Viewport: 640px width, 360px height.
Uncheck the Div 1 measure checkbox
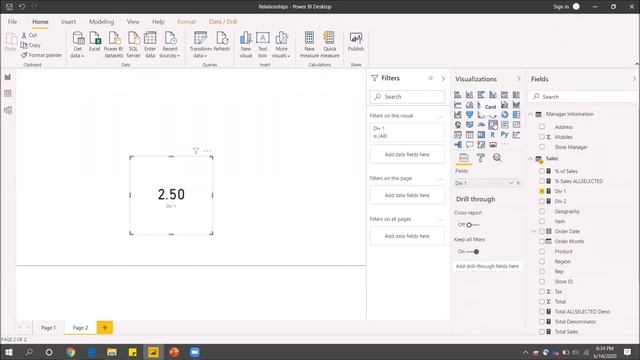542,191
